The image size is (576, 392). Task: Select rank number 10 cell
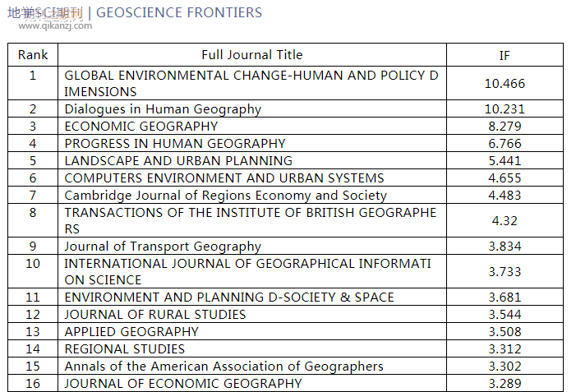click(33, 263)
